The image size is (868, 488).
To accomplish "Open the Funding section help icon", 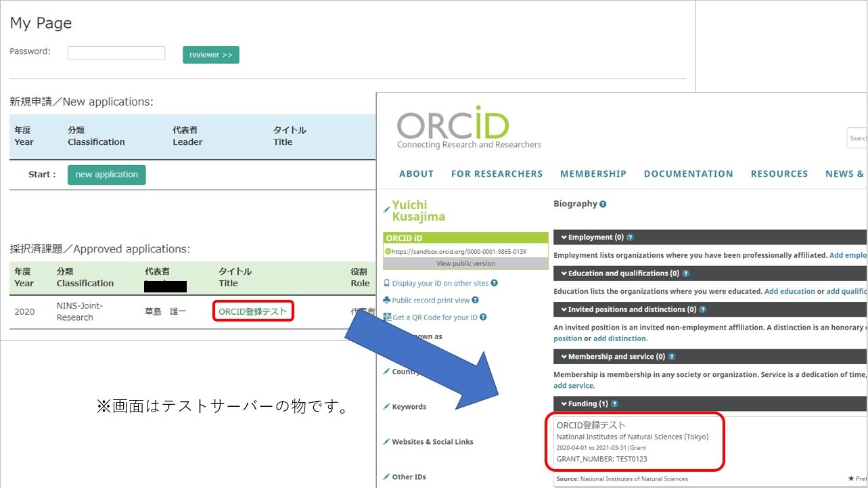I will tap(614, 404).
